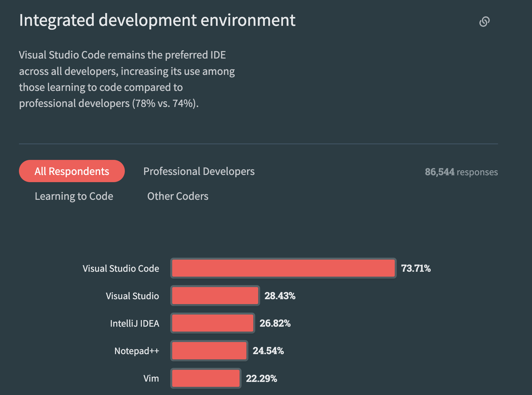Click the 26.82% value label
The image size is (532, 395).
275,323
